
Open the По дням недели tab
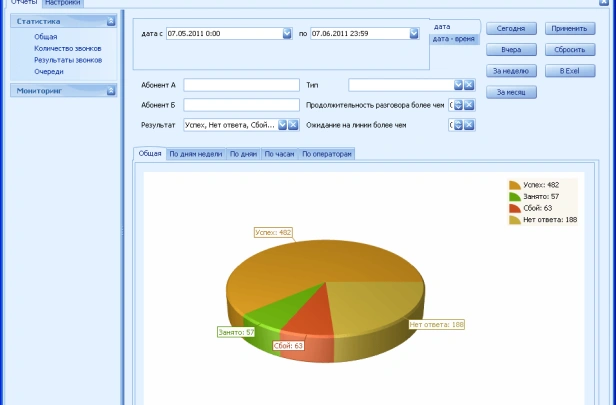(196, 154)
